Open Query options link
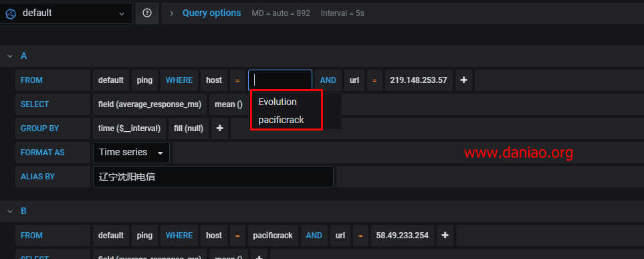 point(211,13)
